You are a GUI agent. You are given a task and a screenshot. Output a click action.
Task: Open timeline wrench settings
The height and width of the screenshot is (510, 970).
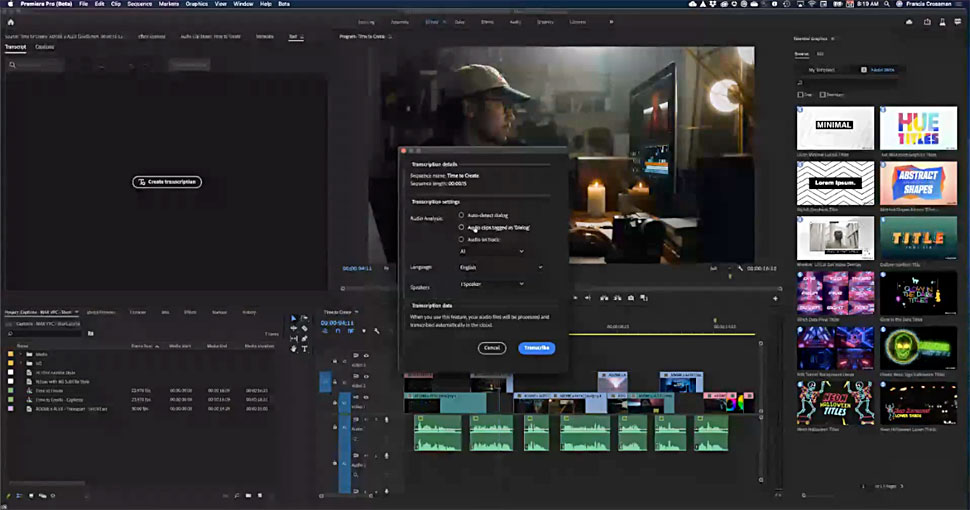tap(377, 331)
